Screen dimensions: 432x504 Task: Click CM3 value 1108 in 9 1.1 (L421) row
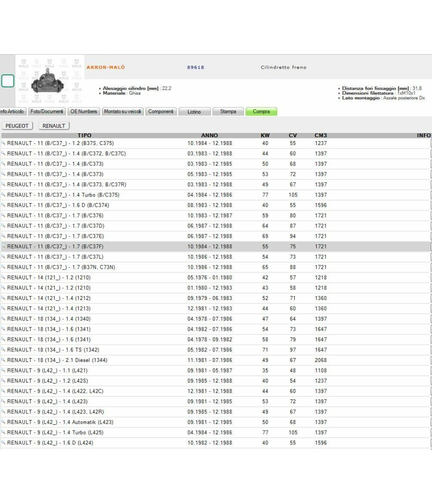[321, 370]
